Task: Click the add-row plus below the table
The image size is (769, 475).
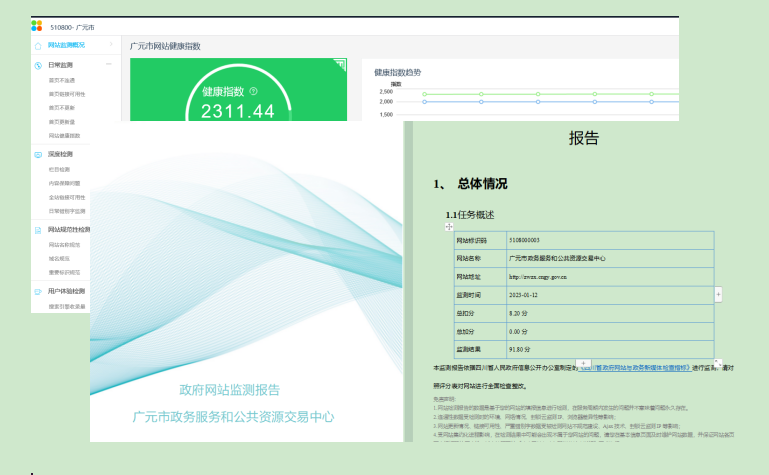Action: point(583,363)
